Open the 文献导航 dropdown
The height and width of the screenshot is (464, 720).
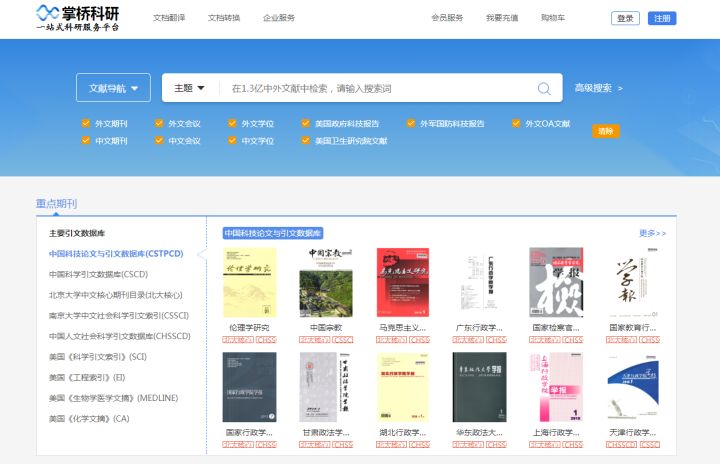click(113, 88)
